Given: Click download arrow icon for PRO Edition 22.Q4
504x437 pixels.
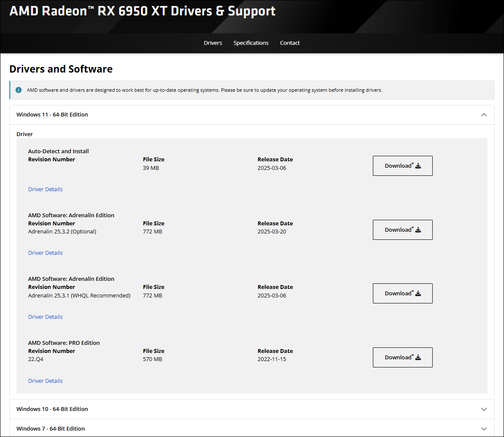Looking at the screenshot, I should click(418, 358).
